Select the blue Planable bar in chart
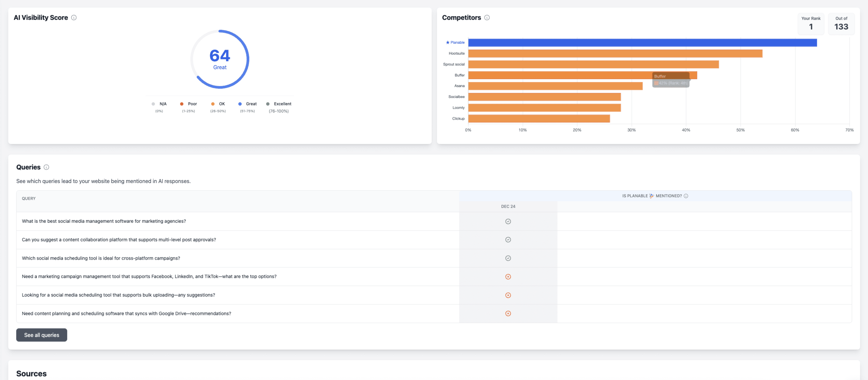This screenshot has height=380, width=868. (x=642, y=43)
